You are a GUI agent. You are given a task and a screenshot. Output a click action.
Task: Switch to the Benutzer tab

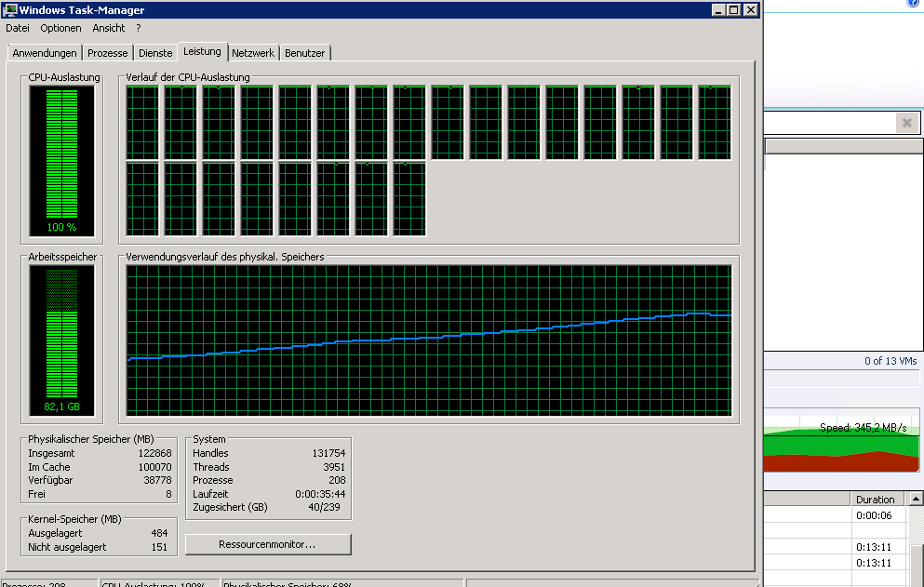tap(304, 53)
